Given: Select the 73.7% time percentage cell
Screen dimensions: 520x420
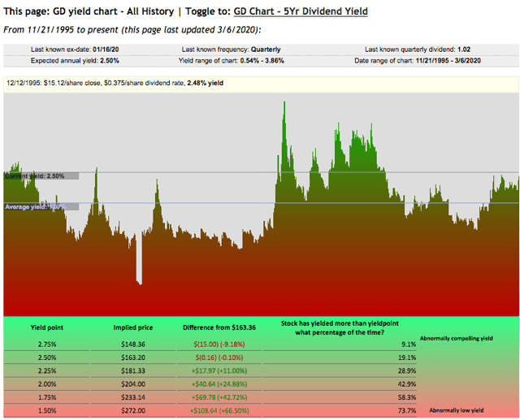Looking at the screenshot, I should click(x=407, y=410).
